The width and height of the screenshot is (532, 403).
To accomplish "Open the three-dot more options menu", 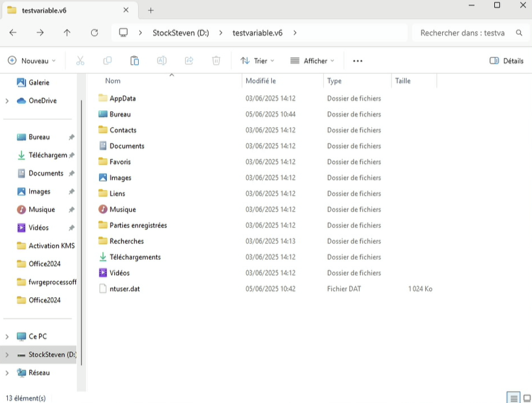I will 357,61.
